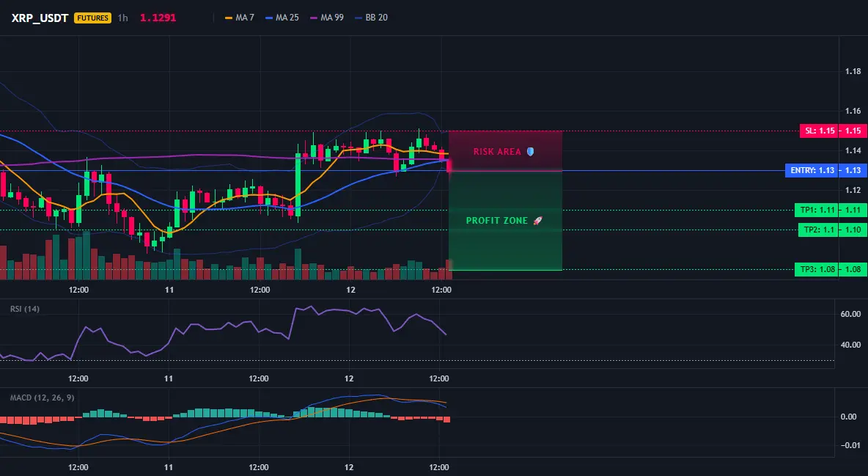
Task: Click the 1.18 price axis label
Action: point(853,71)
